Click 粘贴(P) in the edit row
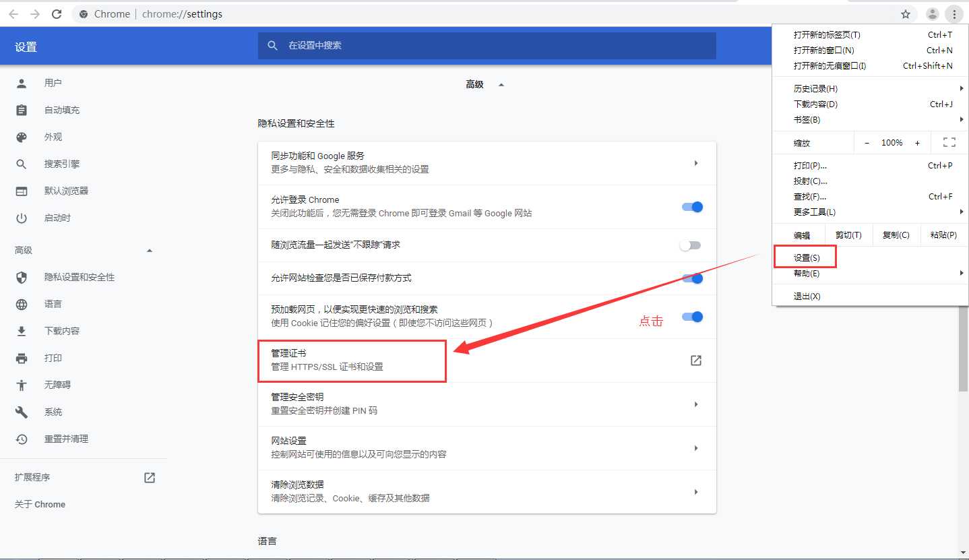Screen dimensions: 969x560 (x=943, y=235)
